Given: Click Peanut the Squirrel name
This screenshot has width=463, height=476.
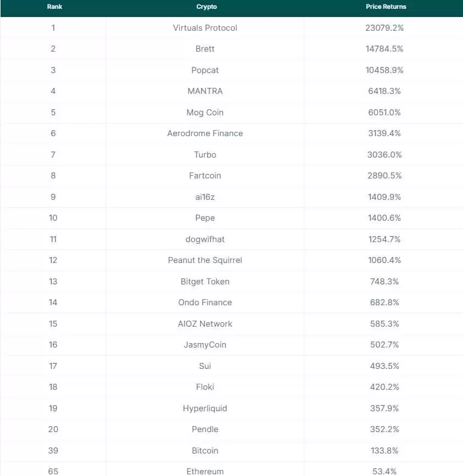Looking at the screenshot, I should point(205,260).
